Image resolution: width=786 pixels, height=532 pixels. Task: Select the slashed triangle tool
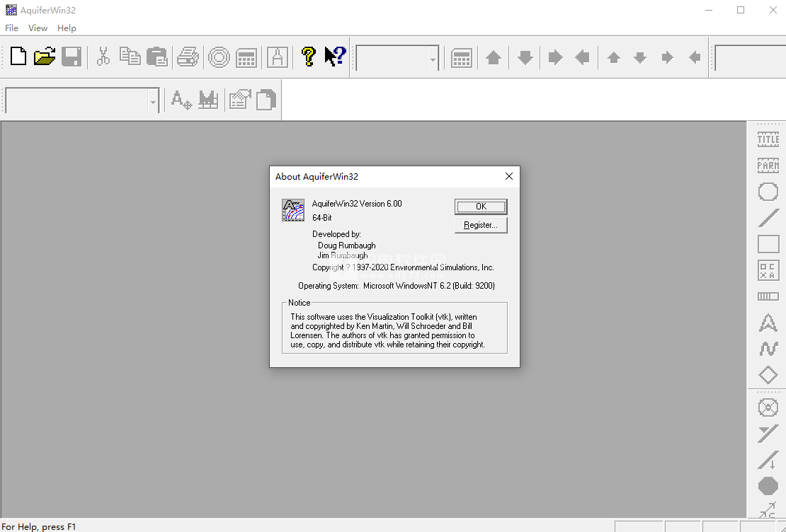(x=768, y=434)
